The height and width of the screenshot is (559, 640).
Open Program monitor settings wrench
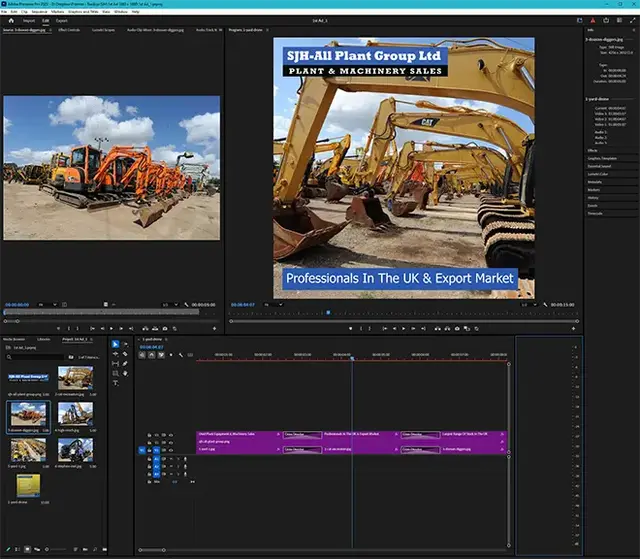[545, 305]
